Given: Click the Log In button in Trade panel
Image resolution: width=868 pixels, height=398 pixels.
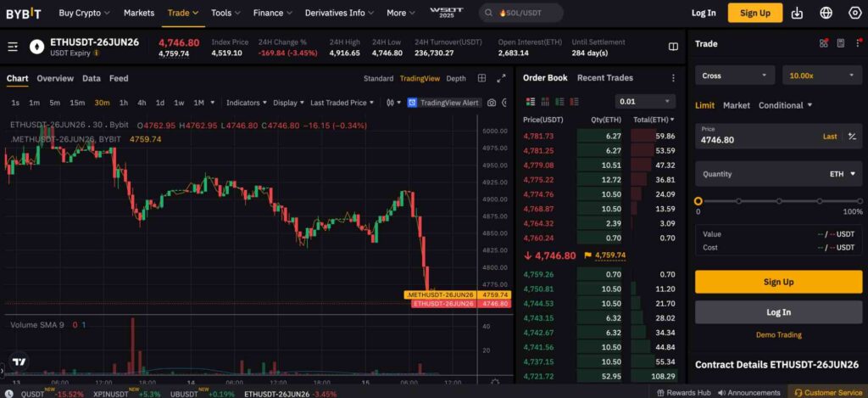Looking at the screenshot, I should click(x=778, y=312).
